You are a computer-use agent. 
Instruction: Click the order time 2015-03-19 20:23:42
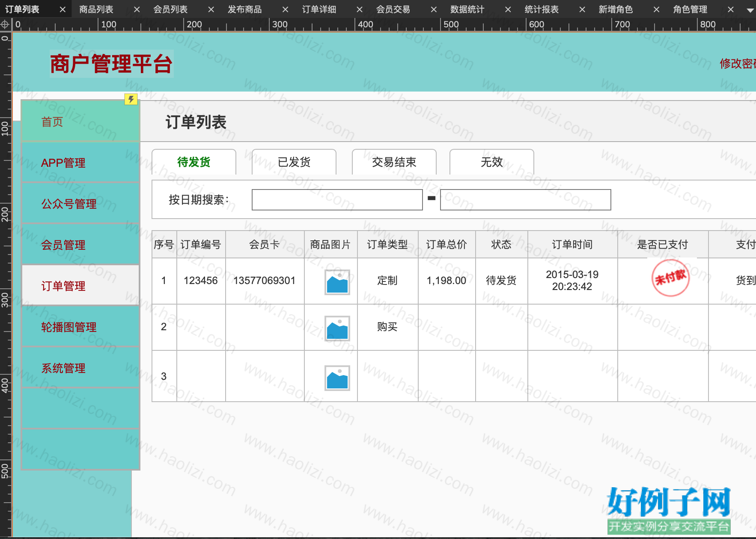tap(572, 281)
